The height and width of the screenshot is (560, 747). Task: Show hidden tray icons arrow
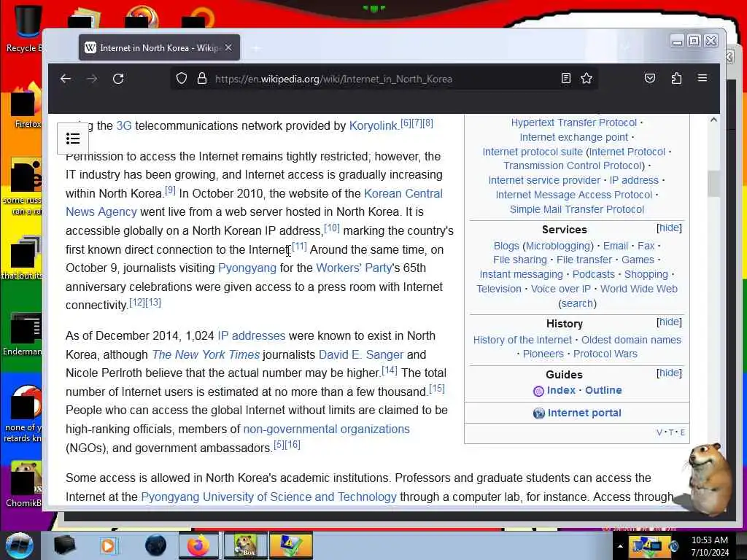(x=620, y=546)
